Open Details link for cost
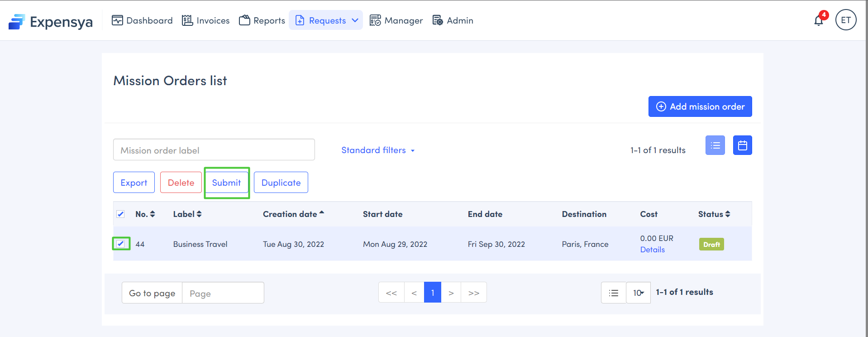 point(652,250)
